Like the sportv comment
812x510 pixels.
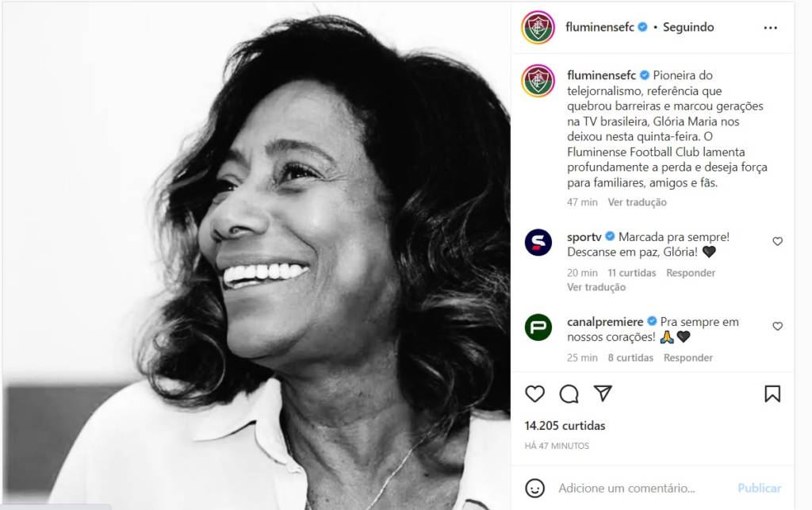tap(777, 241)
